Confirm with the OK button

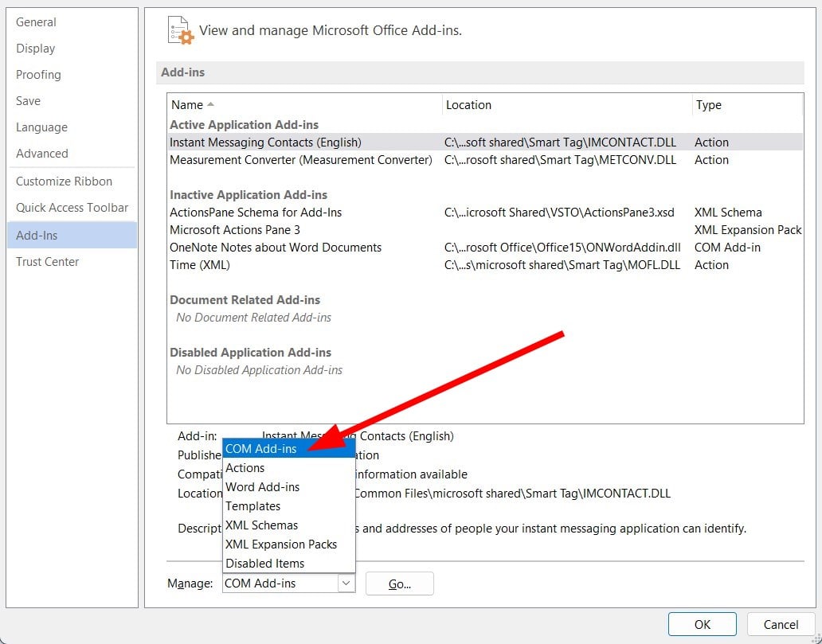coord(703,624)
